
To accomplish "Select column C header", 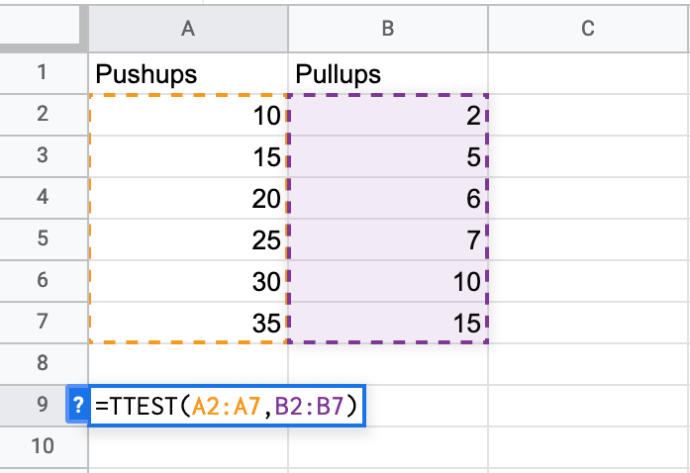I will 587,30.
